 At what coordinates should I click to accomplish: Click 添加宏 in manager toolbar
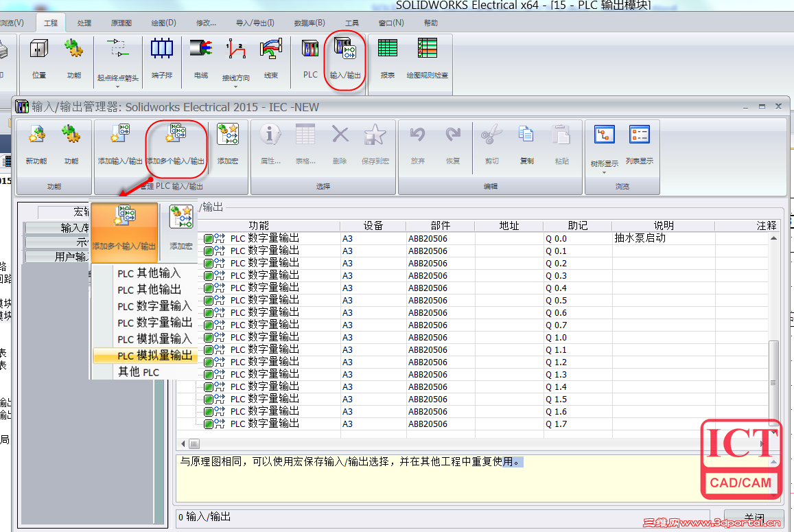[227, 144]
